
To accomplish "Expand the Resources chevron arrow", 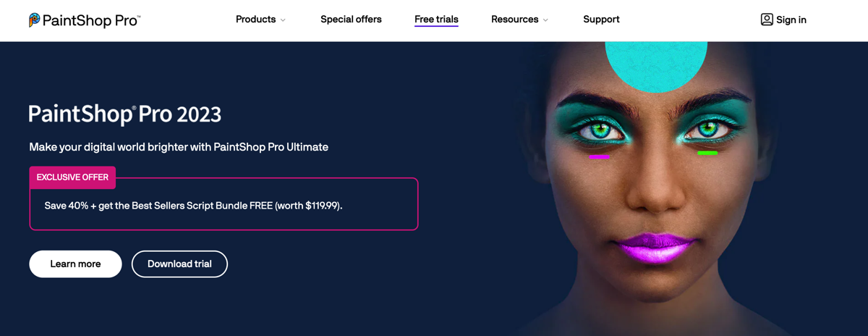I will tap(545, 20).
